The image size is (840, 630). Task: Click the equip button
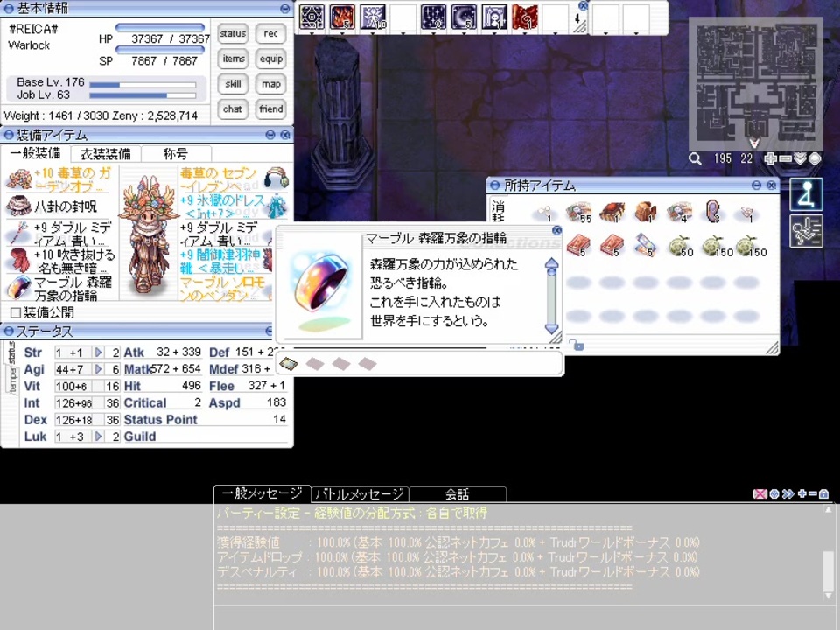pos(270,59)
